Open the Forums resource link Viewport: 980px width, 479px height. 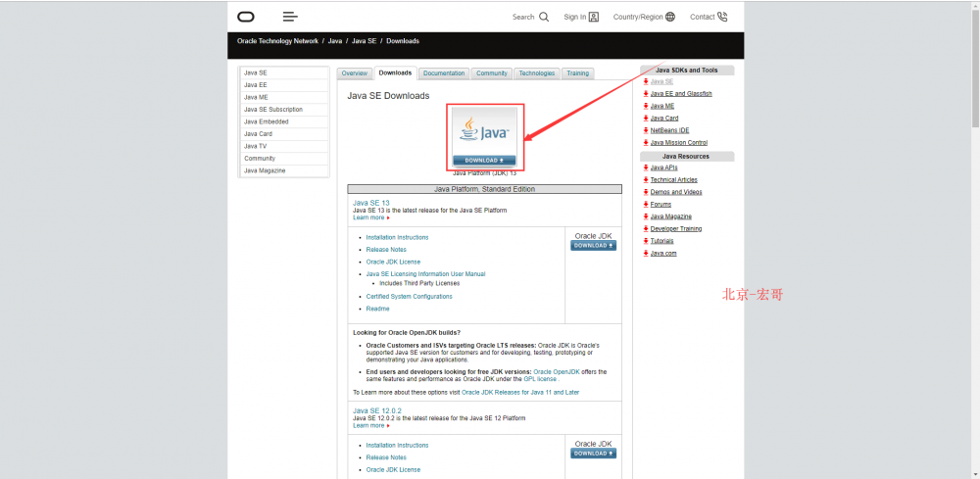661,204
